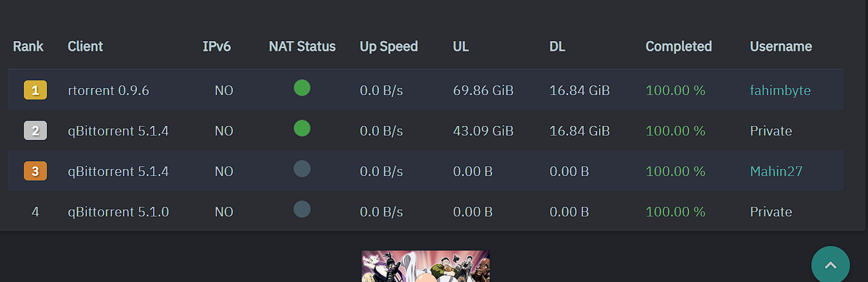Click the rank 4 number cell

35,212
